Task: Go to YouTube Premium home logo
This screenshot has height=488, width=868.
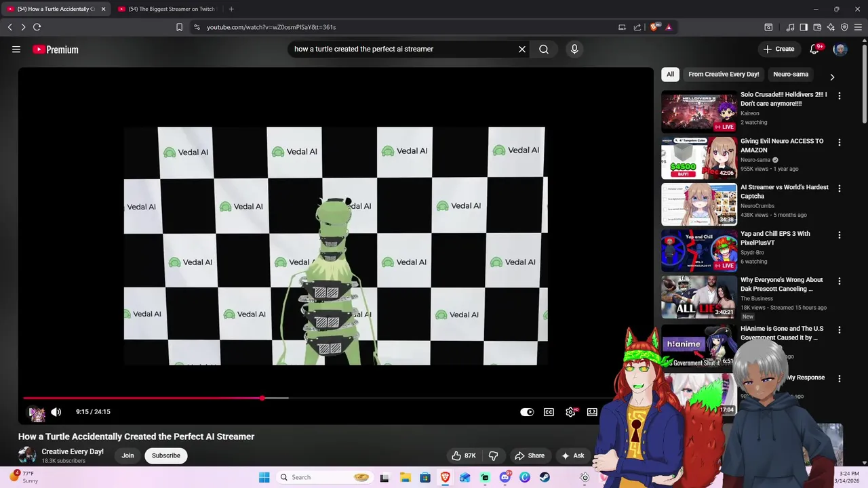Action: (56, 49)
